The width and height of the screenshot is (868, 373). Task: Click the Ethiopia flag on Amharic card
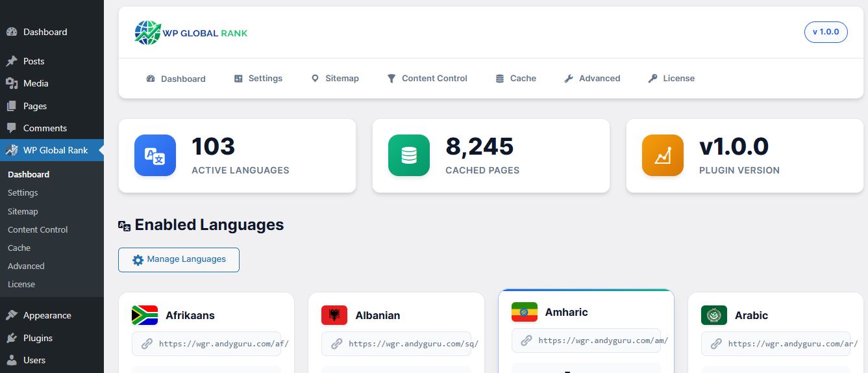click(x=525, y=312)
